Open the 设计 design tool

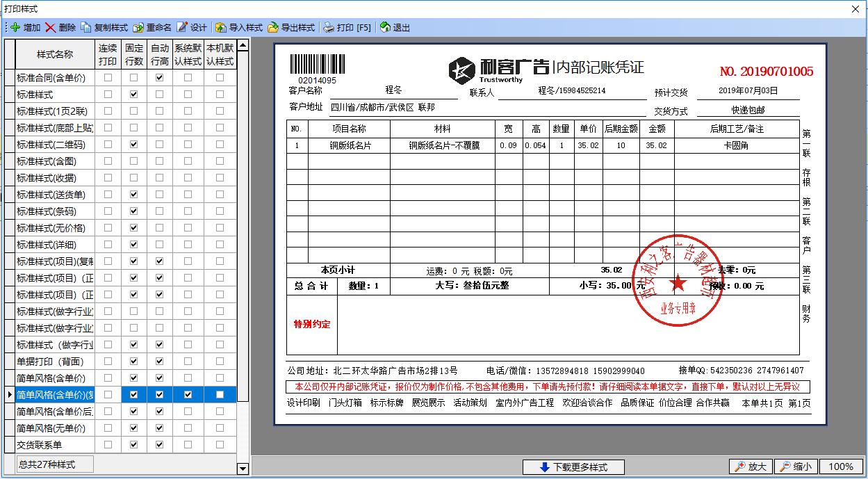(191, 28)
